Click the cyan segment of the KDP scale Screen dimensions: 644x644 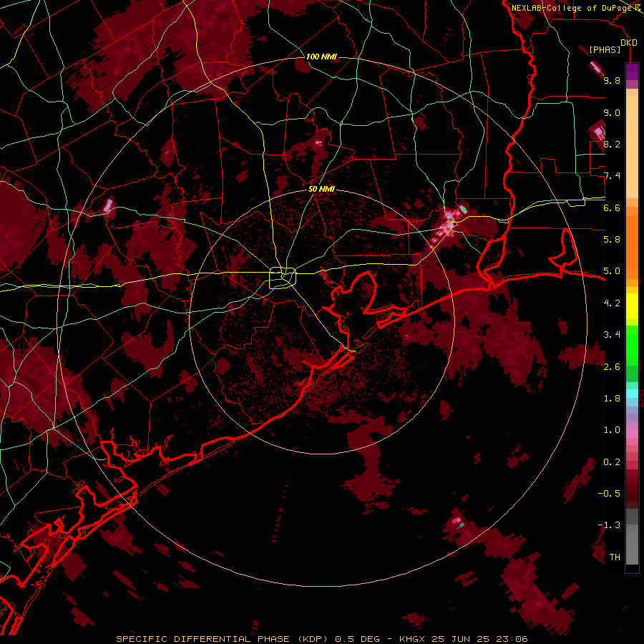tap(632, 394)
